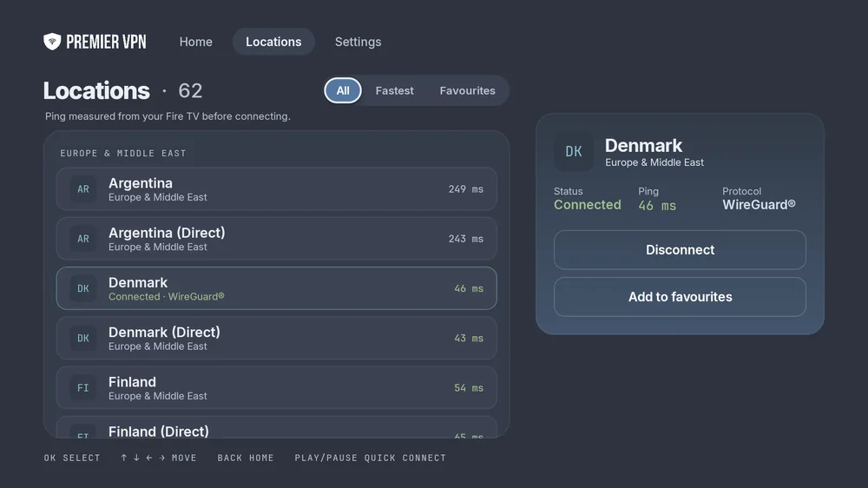The image size is (868, 488).
Task: Click the OK Select hint
Action: 72,458
